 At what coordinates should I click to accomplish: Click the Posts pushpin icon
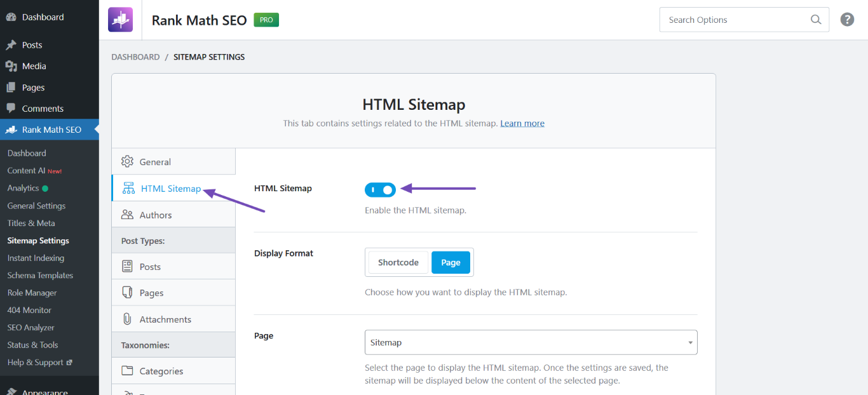coord(11,45)
